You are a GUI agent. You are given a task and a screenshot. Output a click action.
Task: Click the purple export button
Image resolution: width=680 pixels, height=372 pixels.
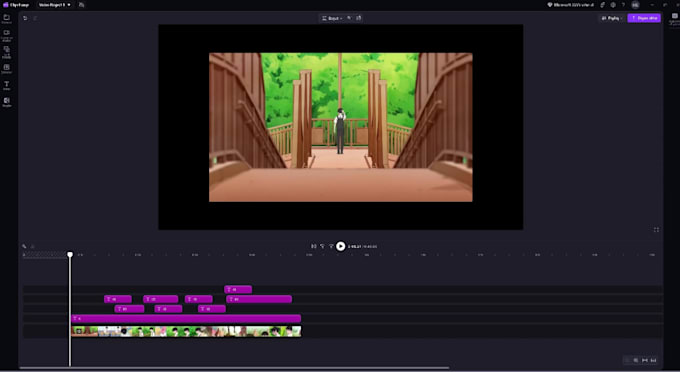(x=644, y=18)
